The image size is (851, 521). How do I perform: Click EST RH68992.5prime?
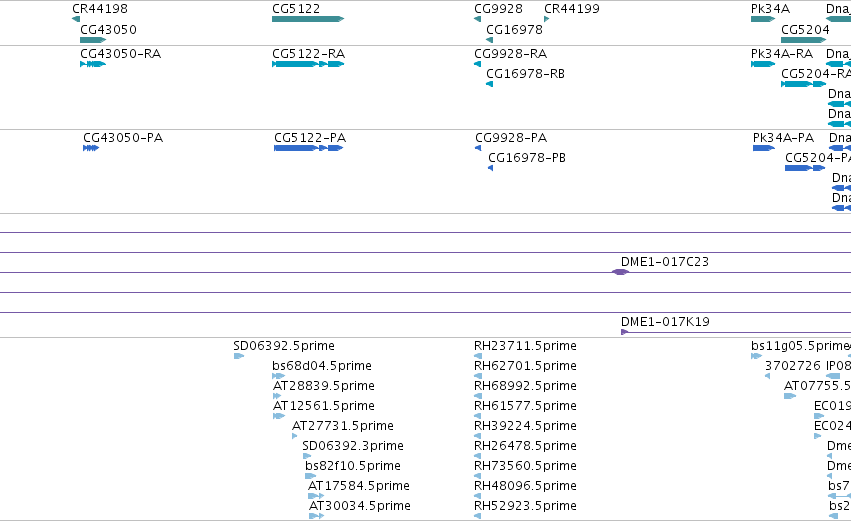point(478,396)
